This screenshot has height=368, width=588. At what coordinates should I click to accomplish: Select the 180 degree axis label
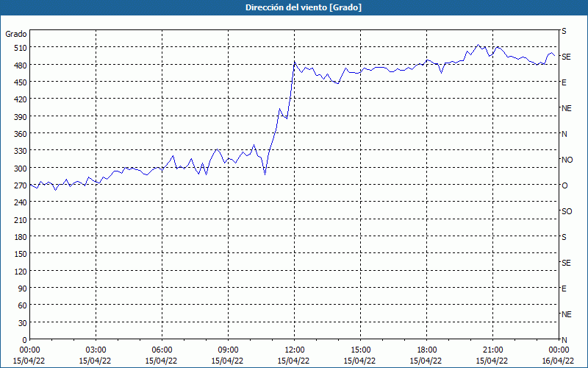21,237
